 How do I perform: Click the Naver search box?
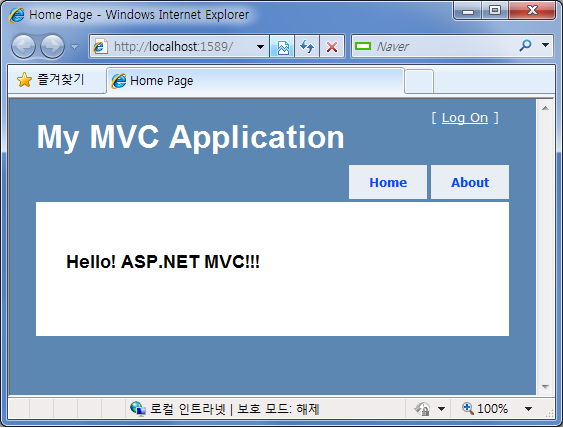coord(434,46)
